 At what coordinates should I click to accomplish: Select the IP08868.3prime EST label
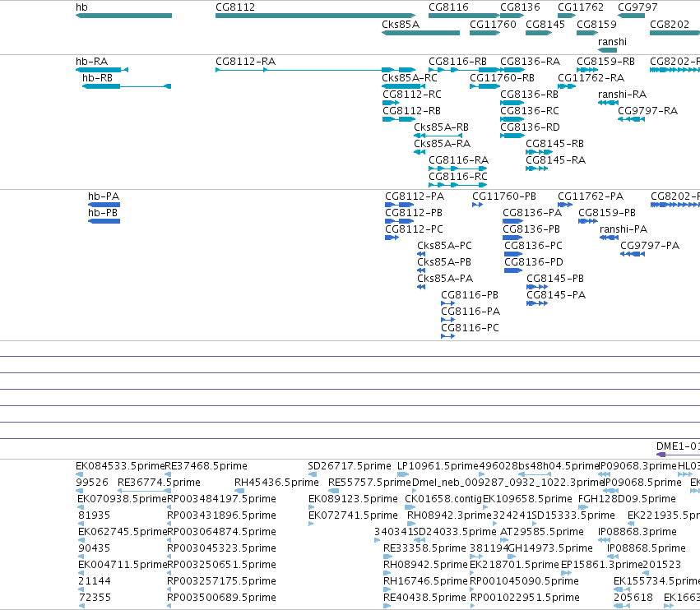click(x=637, y=532)
